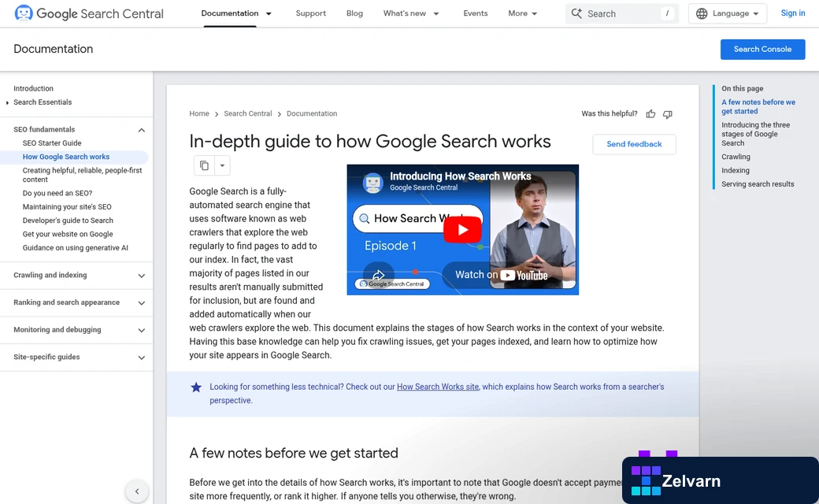The height and width of the screenshot is (504, 819).
Task: Click the Google Search Central logo
Action: click(x=89, y=13)
